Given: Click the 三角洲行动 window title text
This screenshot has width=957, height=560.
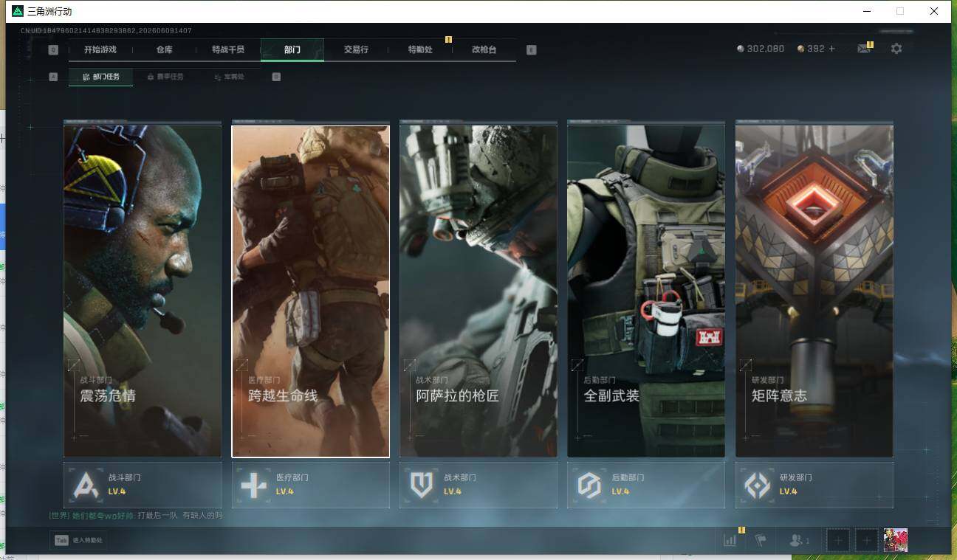Looking at the screenshot, I should tap(50, 11).
